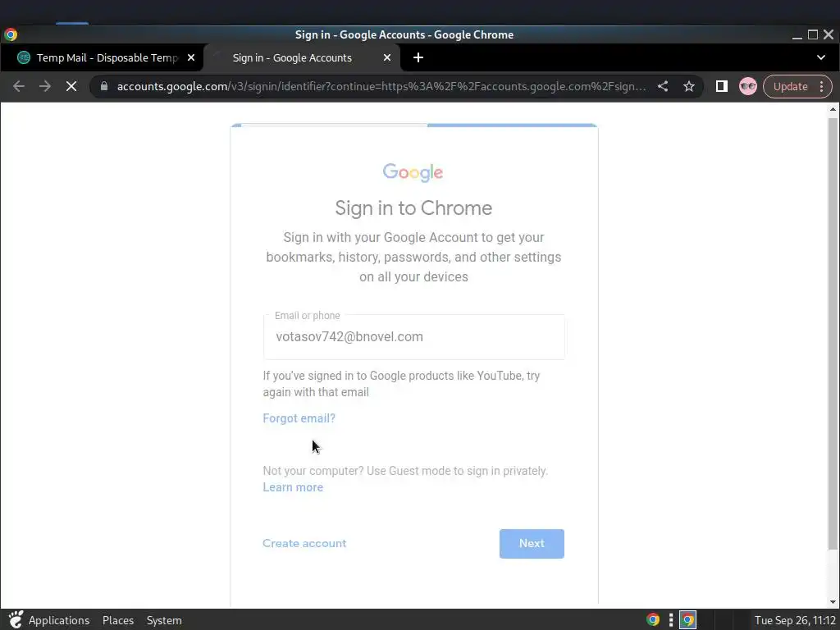Stop page loading with the X icon
This screenshot has height=630, width=840.
coord(71,86)
